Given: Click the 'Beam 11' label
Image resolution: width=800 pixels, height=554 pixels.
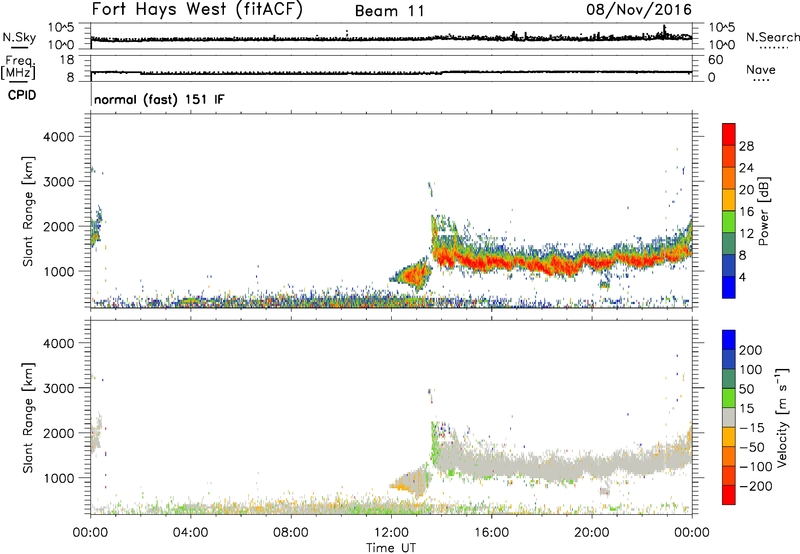Looking at the screenshot, I should [389, 11].
